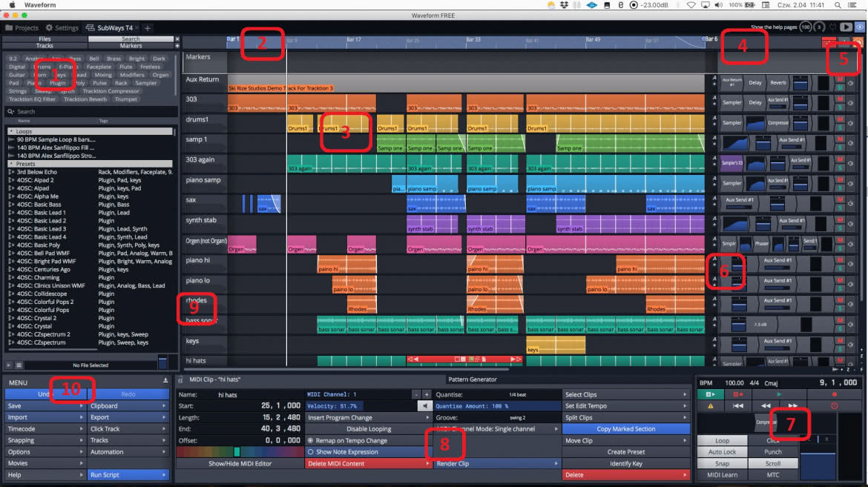Expand the Import submenu
This screenshot has height=487, width=868.
(x=45, y=417)
